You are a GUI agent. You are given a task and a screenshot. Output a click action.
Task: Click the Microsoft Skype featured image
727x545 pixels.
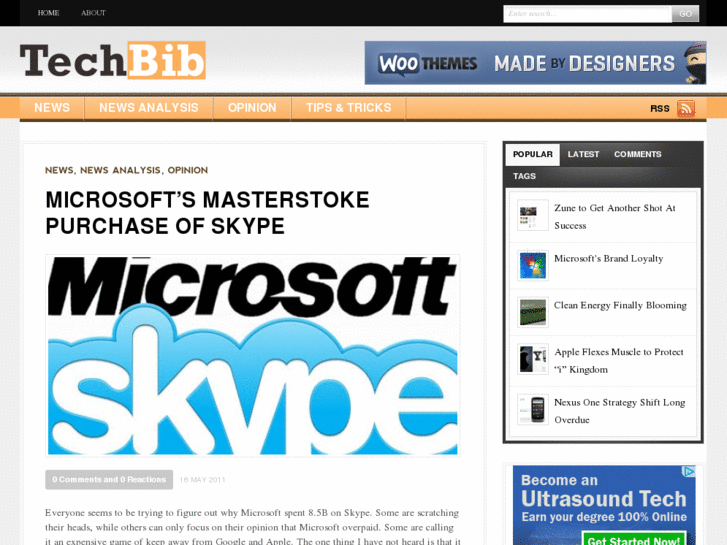click(253, 356)
